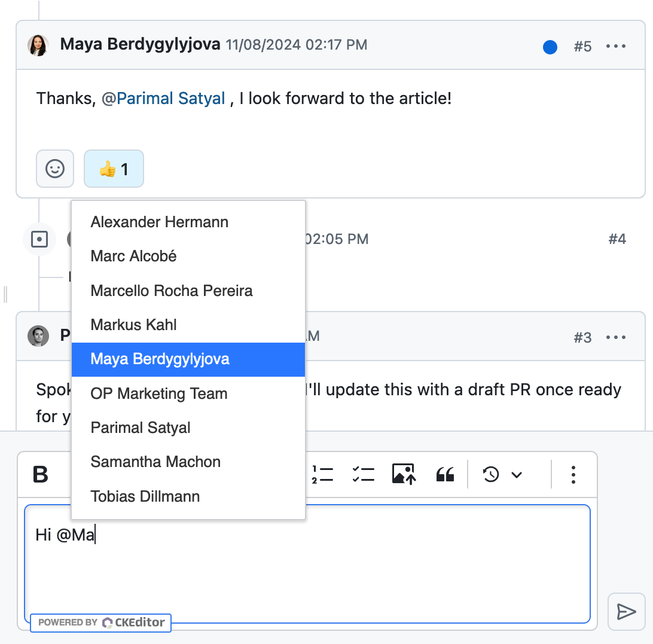Insert a to-do checklist

363,475
